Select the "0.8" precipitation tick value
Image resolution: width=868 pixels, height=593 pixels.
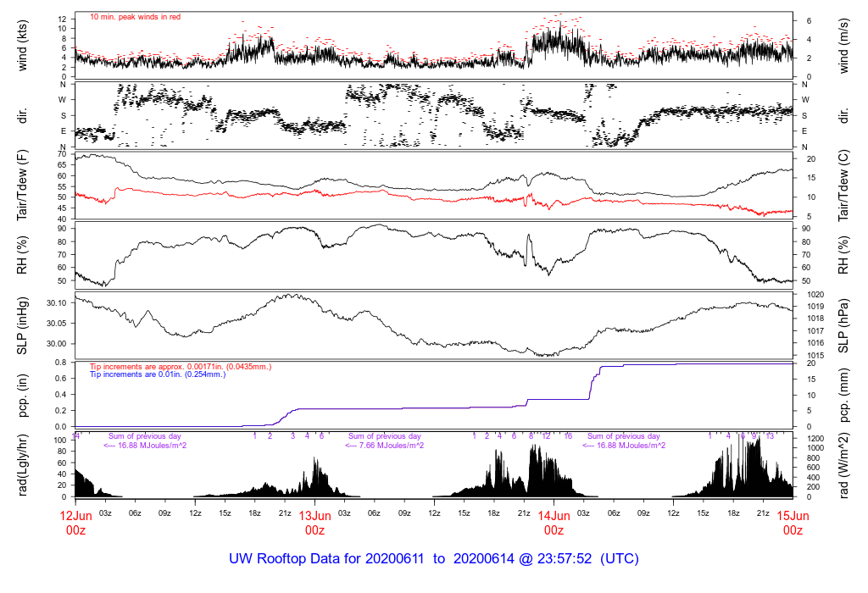61,363
